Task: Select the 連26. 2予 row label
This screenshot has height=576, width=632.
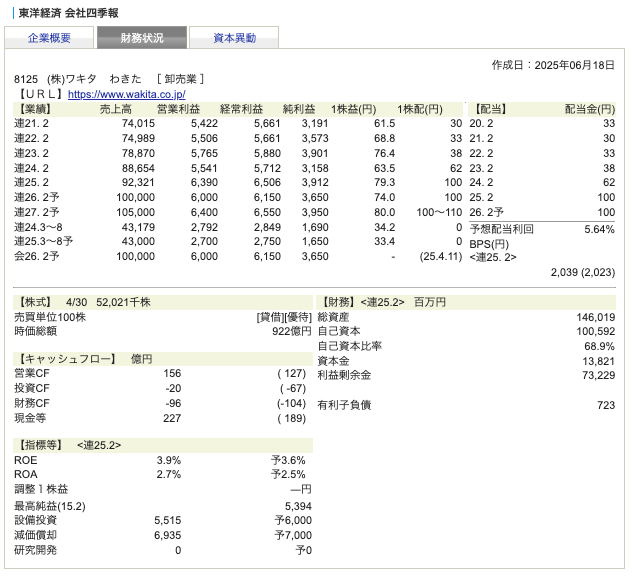Action: [37, 197]
